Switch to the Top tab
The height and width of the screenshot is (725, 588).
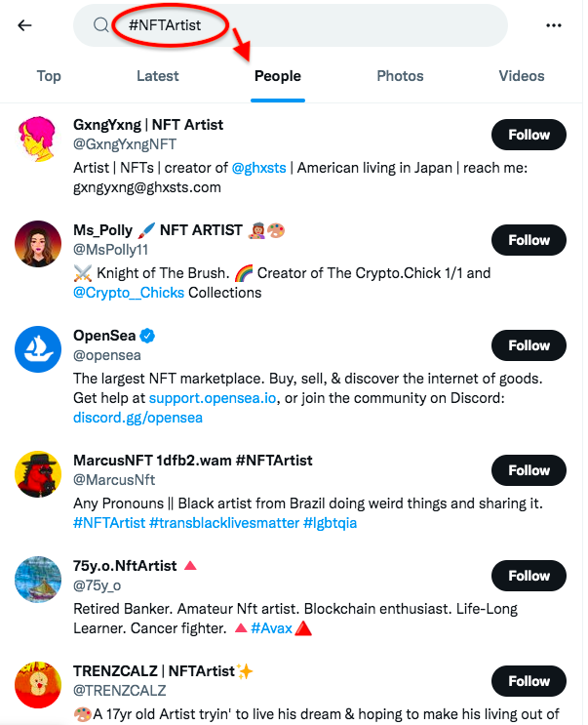pos(49,76)
